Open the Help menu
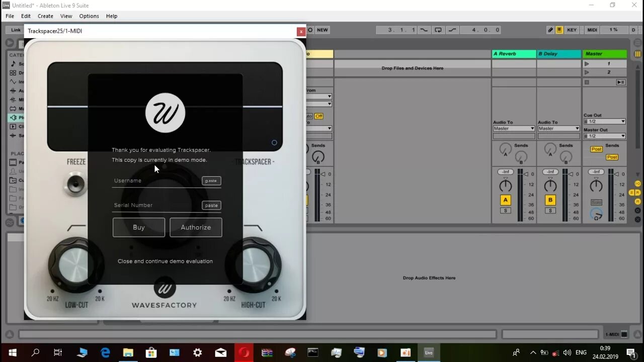 click(112, 16)
